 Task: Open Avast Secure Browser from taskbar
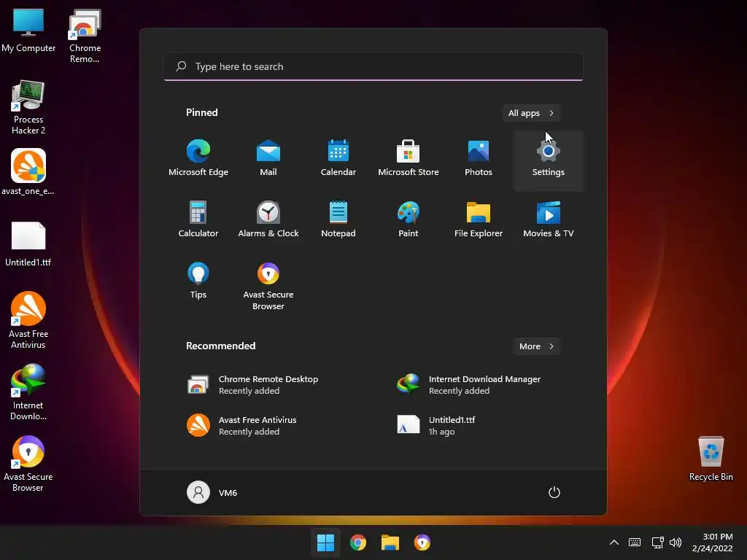[422, 542]
